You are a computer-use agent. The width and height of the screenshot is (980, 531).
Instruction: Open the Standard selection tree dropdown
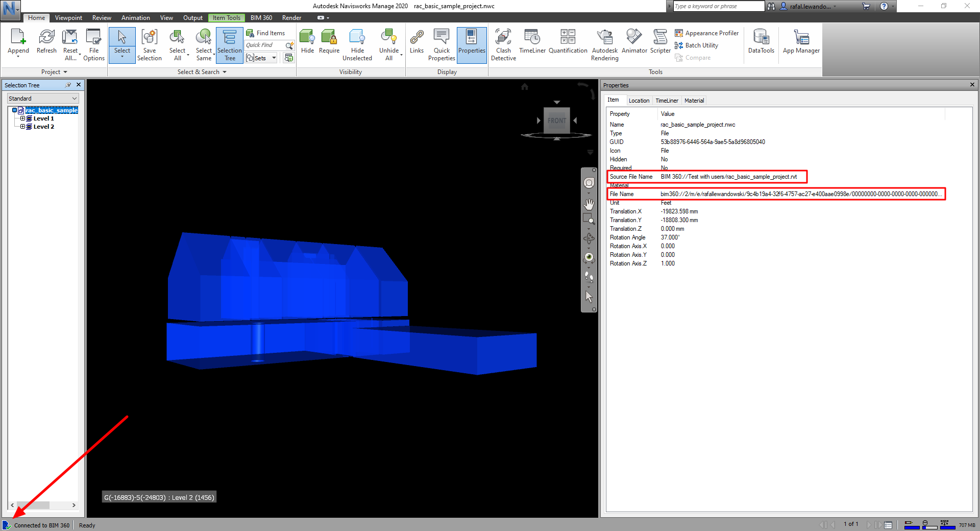[43, 99]
